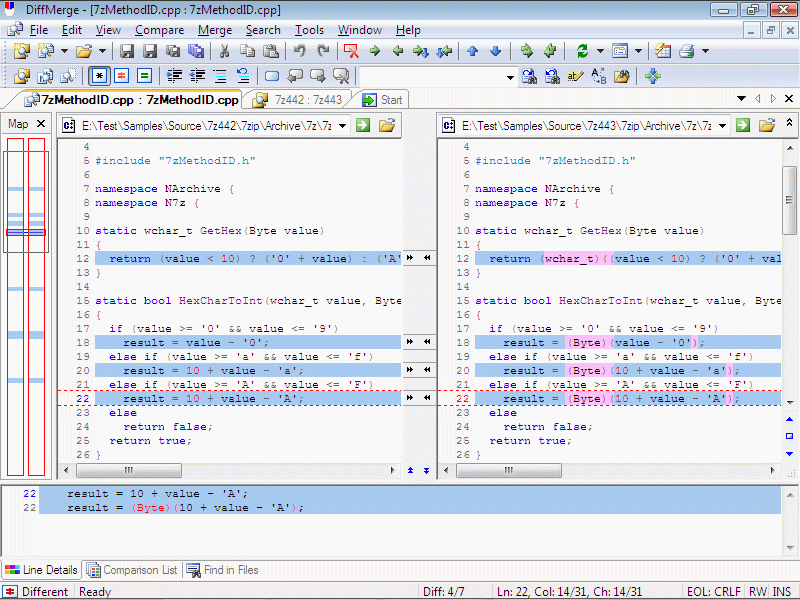Click the blue down-arrow next difference icon
This screenshot has width=800, height=600.
tap(495, 51)
